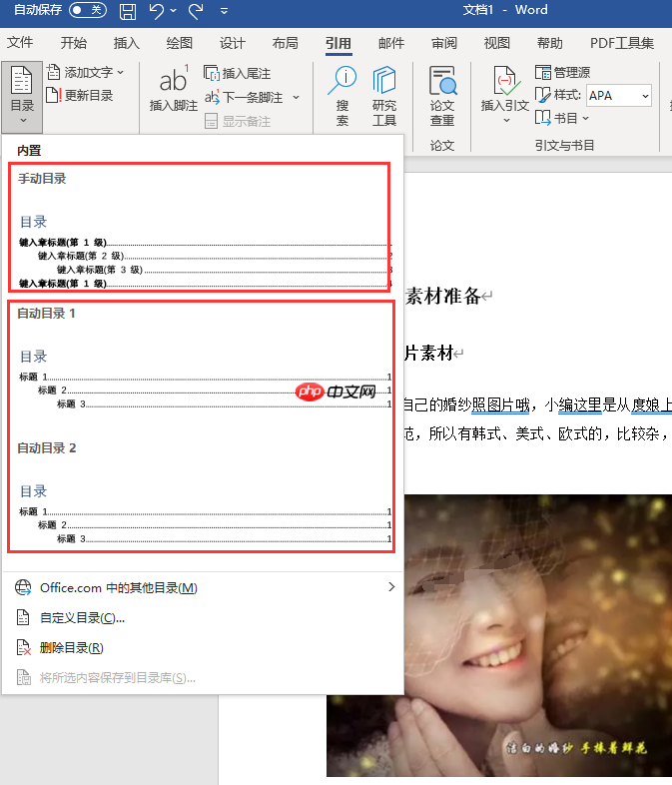Click the 内置 section header label
Image resolution: width=672 pixels, height=785 pixels.
(29, 150)
